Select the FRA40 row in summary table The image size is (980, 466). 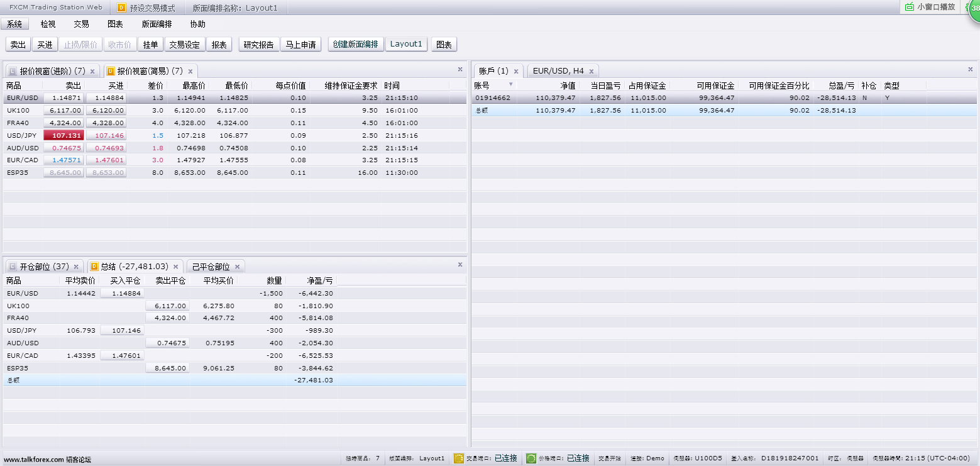point(234,318)
